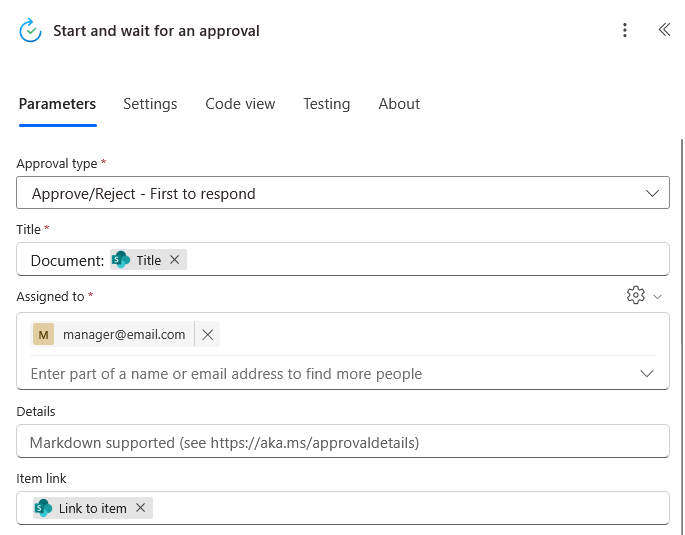Expand the people search suggestions chevron
The width and height of the screenshot is (685, 535).
[x=647, y=373]
